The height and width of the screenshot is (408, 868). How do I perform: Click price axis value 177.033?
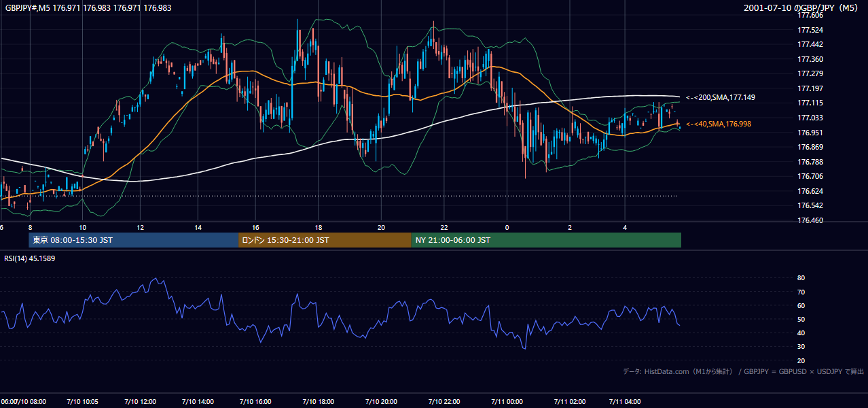(x=810, y=118)
